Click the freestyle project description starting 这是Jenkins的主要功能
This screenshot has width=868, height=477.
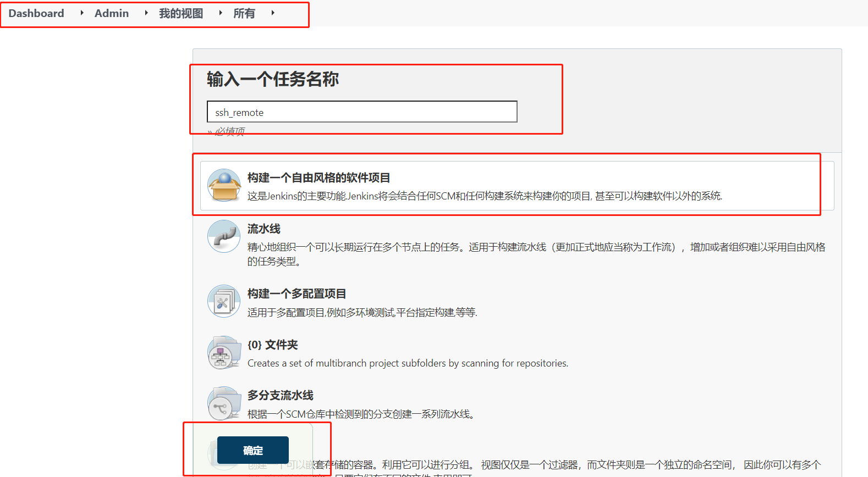485,196
